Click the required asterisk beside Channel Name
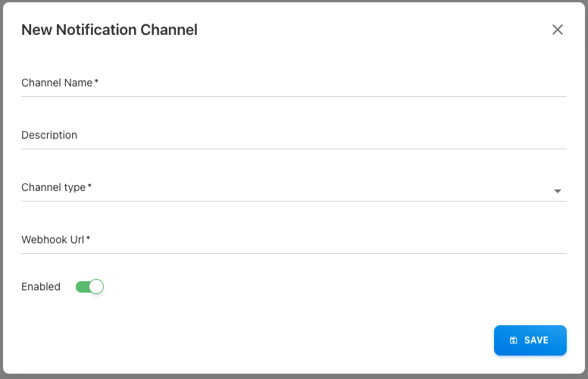 (96, 82)
